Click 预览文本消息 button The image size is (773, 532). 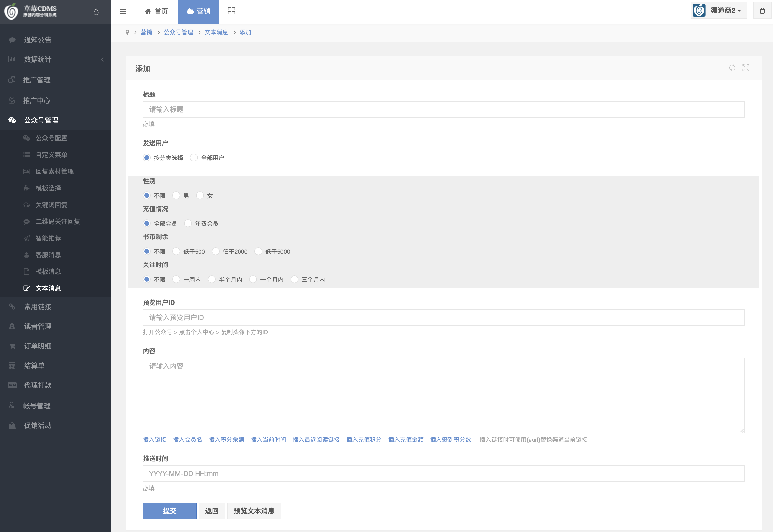(x=254, y=511)
